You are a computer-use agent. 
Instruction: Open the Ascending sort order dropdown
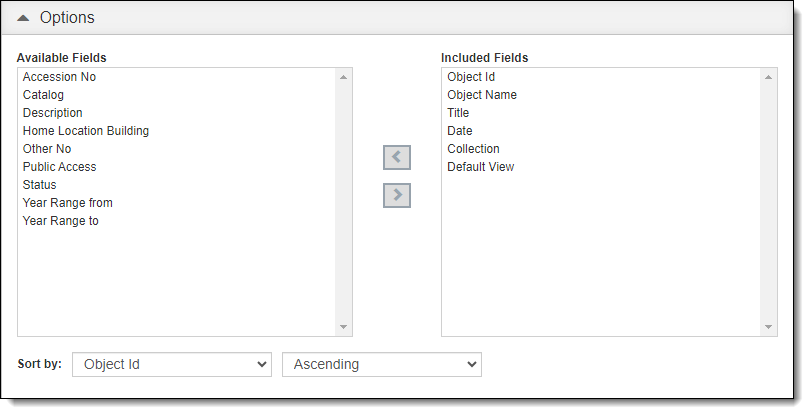382,364
